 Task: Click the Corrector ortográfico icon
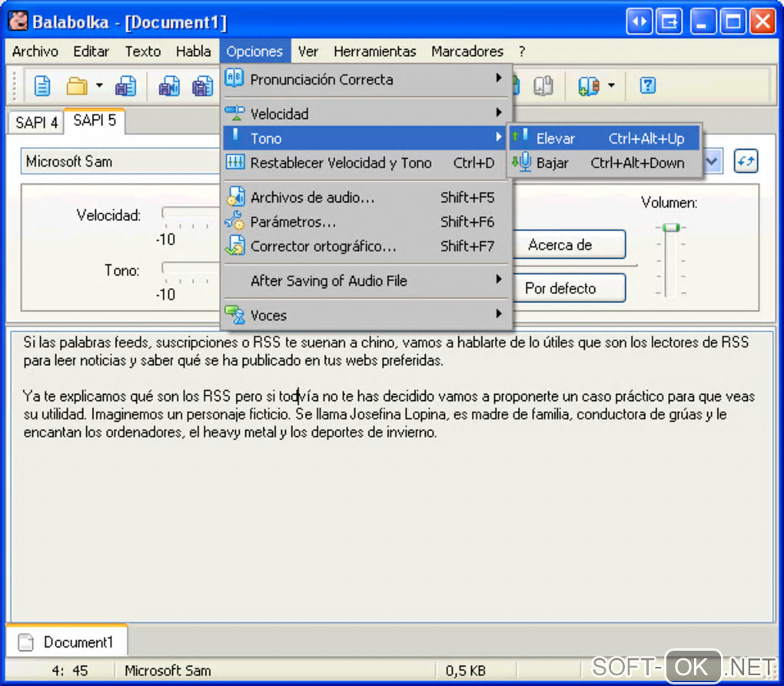[x=235, y=245]
